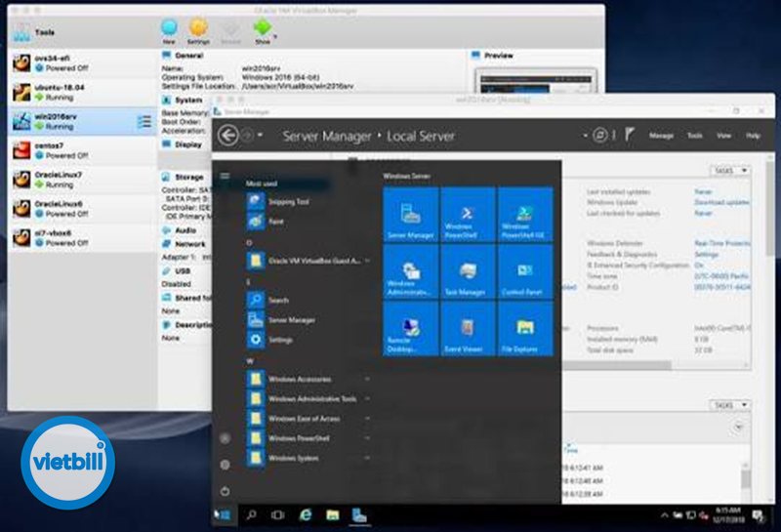Select the ol7-vbox6 virtual machine
Viewport: 781px width, 532px height.
point(83,237)
